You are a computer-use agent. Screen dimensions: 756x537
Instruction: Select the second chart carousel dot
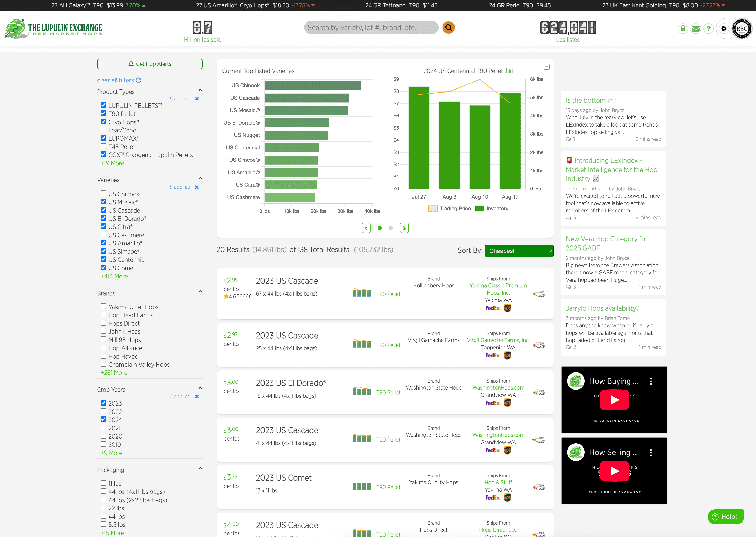(x=391, y=228)
